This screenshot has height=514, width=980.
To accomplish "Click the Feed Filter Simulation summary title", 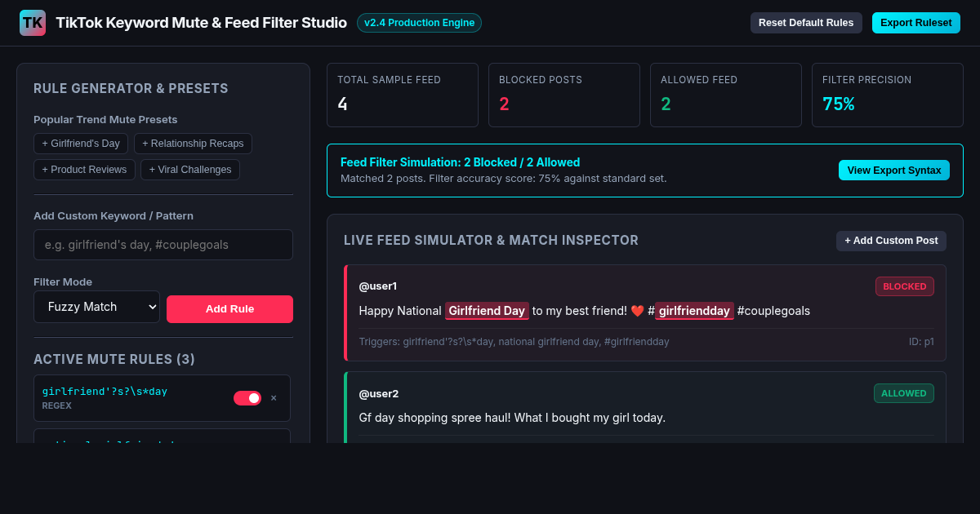I will 460,162.
